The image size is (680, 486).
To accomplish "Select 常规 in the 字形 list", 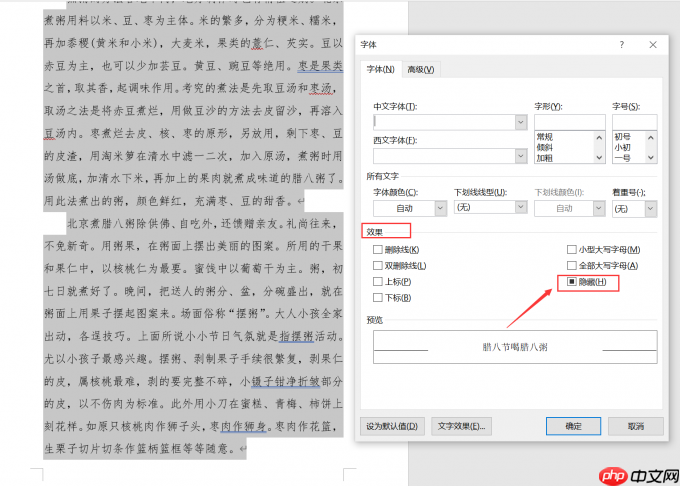I will pyautogui.click(x=544, y=137).
